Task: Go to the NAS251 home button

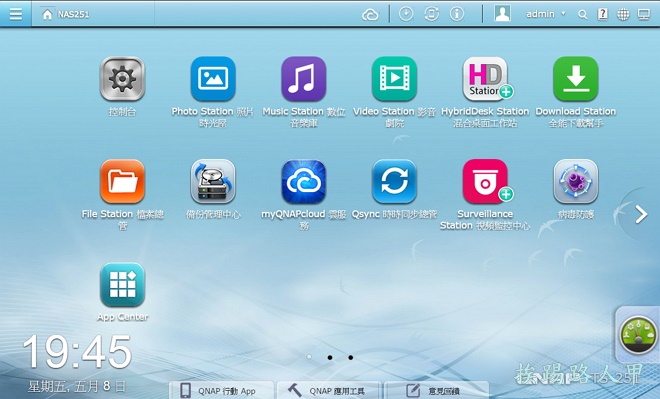Action: tap(66, 14)
